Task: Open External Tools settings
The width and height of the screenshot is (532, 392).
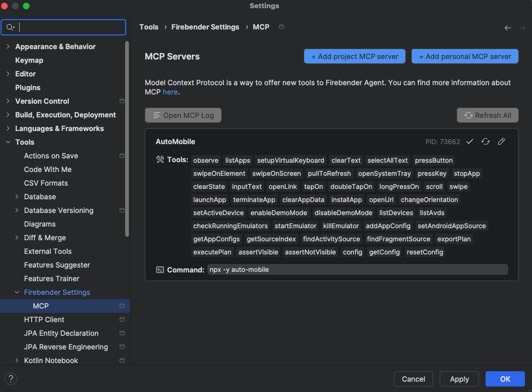Action: [x=48, y=251]
